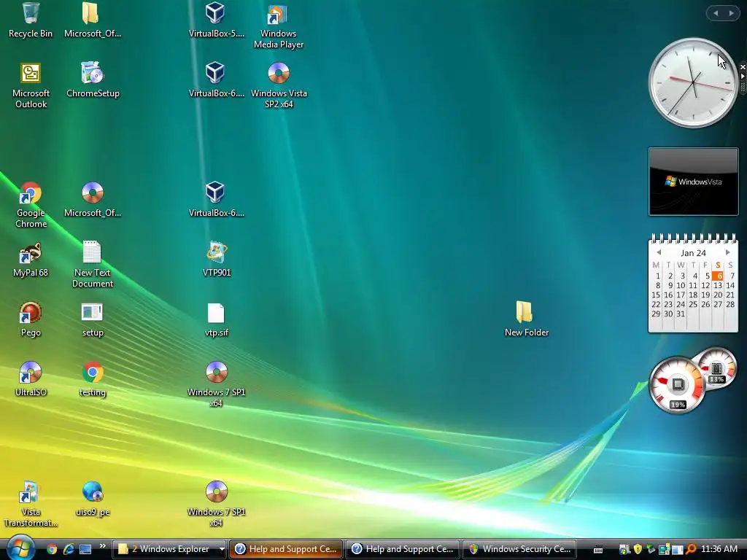Open the Google Chrome desktop shortcut
The image size is (747, 560).
point(31,205)
